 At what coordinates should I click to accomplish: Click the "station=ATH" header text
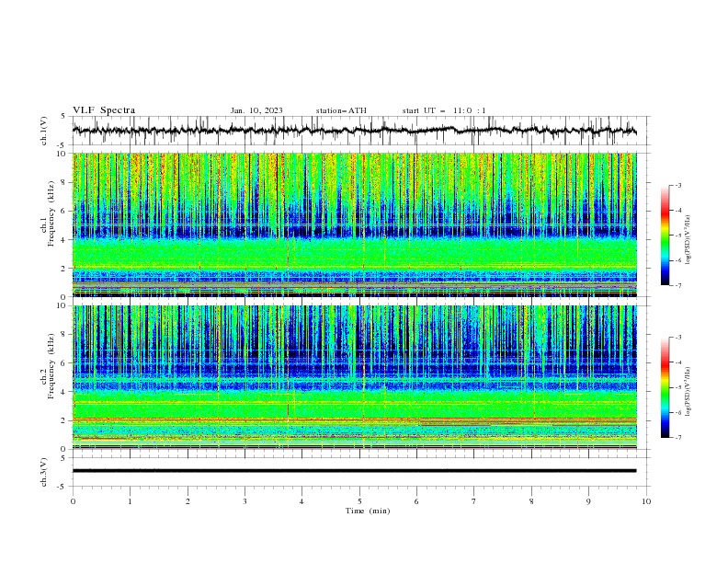(x=341, y=110)
